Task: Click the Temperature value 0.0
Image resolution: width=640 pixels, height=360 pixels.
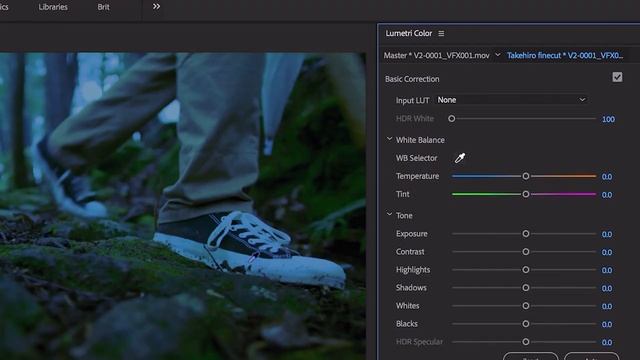Action: pyautogui.click(x=607, y=177)
